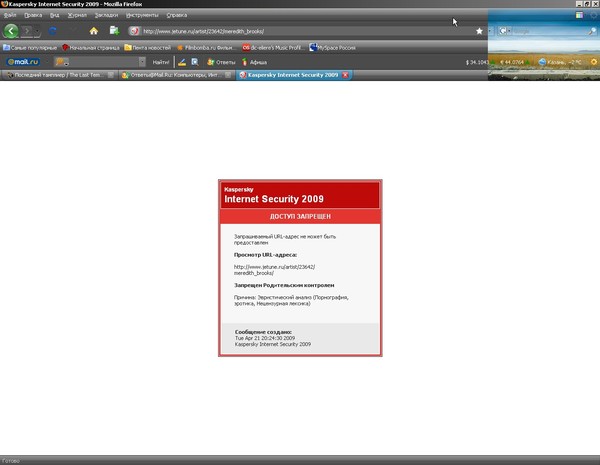Go back with the green Back arrow
Screen dimensions: 600x465
pos(11,31)
